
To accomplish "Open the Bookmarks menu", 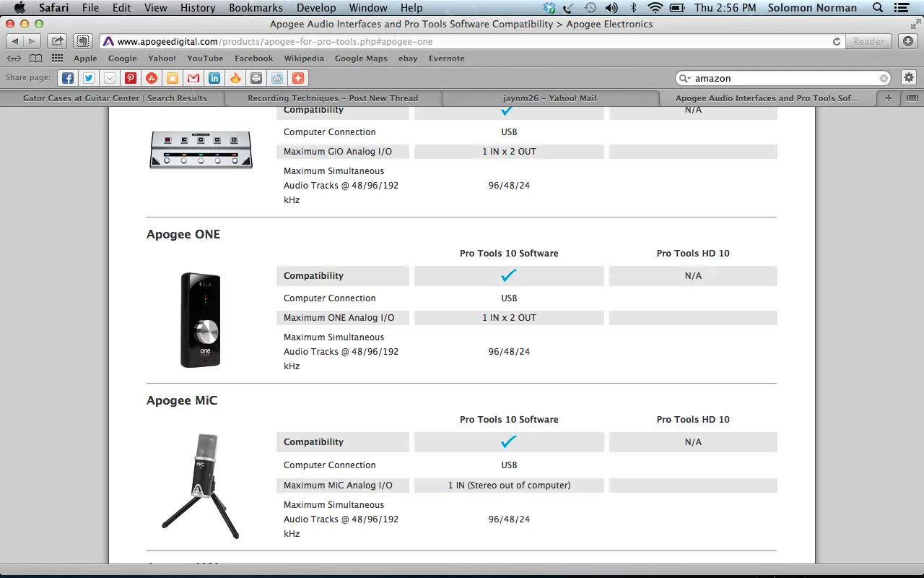I will click(256, 8).
